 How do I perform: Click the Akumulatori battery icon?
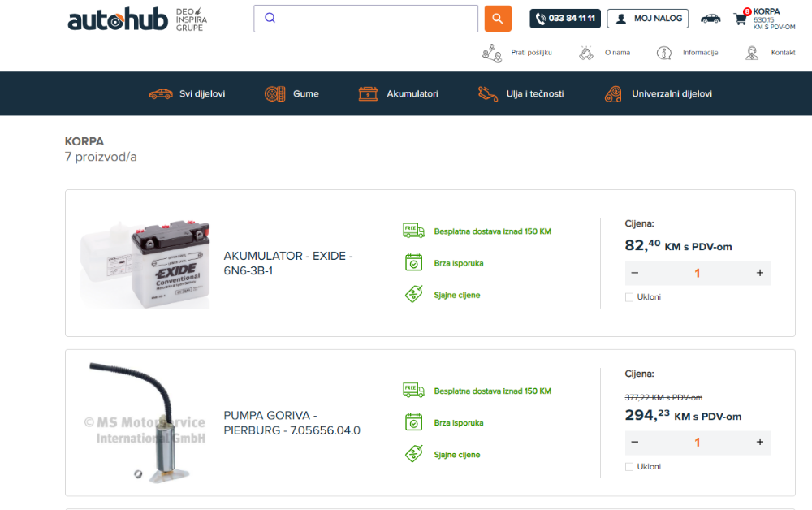[368, 93]
